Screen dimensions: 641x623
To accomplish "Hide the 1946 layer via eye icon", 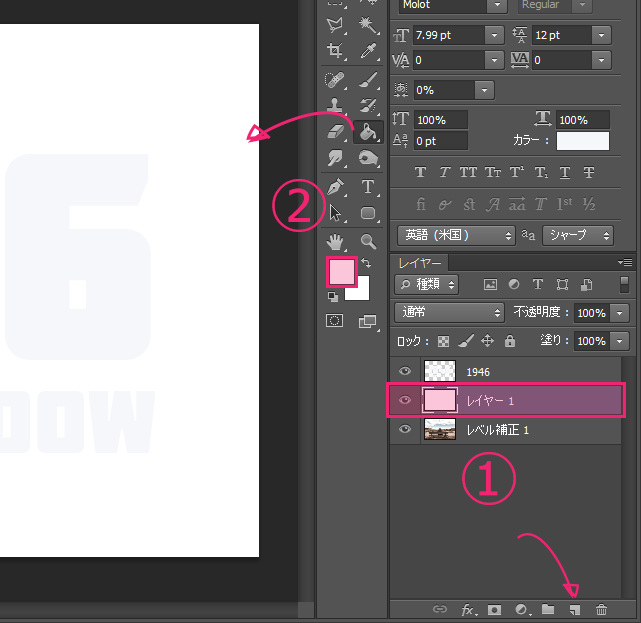I will (x=405, y=371).
